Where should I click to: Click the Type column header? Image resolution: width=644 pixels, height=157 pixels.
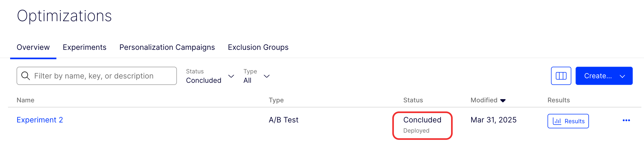(276, 100)
